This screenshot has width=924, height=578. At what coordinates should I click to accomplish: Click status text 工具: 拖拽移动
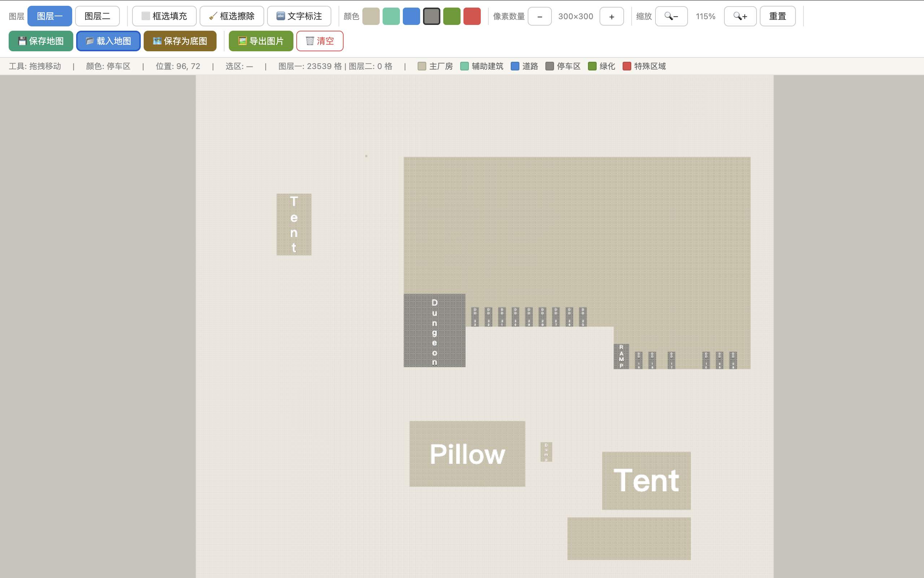point(35,66)
